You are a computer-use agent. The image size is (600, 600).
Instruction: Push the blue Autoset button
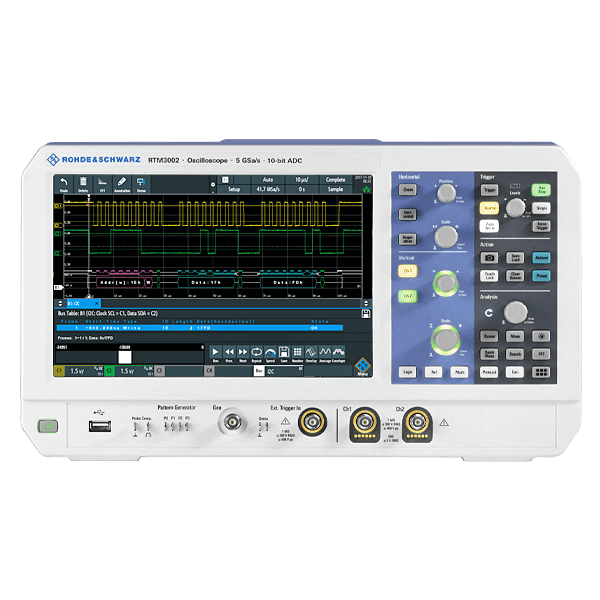click(x=541, y=258)
